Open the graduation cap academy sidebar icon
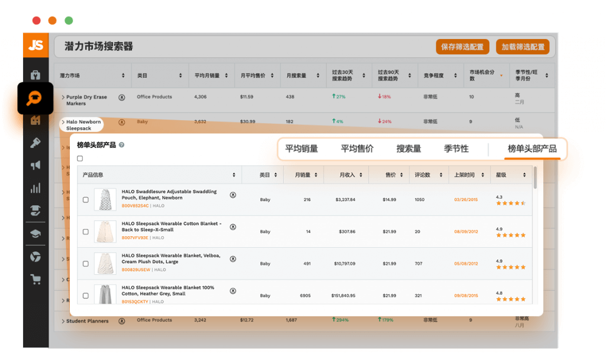The height and width of the screenshot is (364, 606). 36,234
